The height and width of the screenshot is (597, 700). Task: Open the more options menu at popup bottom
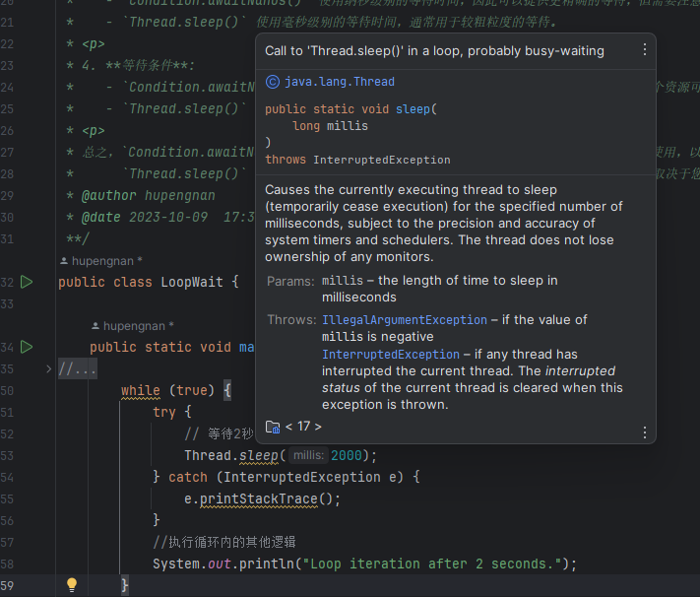(645, 431)
